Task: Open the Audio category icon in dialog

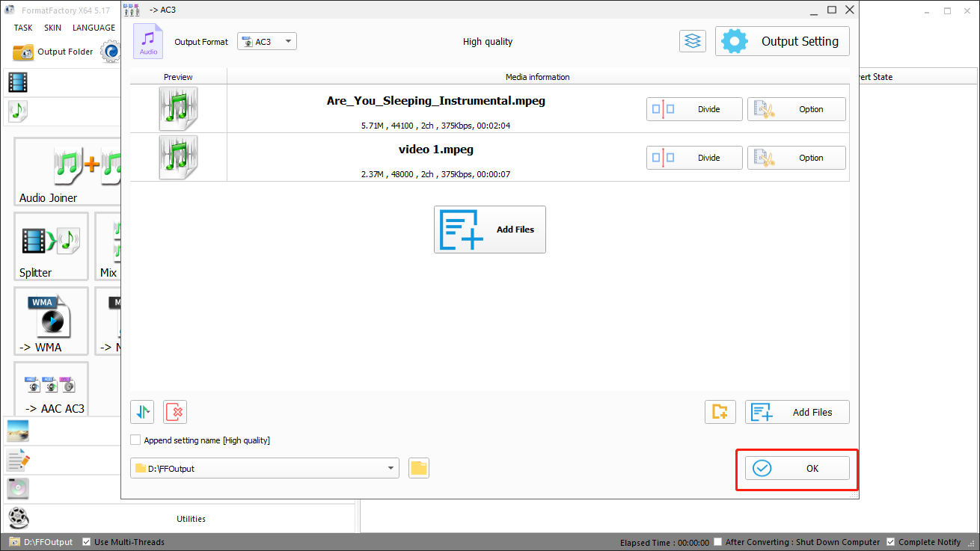Action: pyautogui.click(x=148, y=41)
